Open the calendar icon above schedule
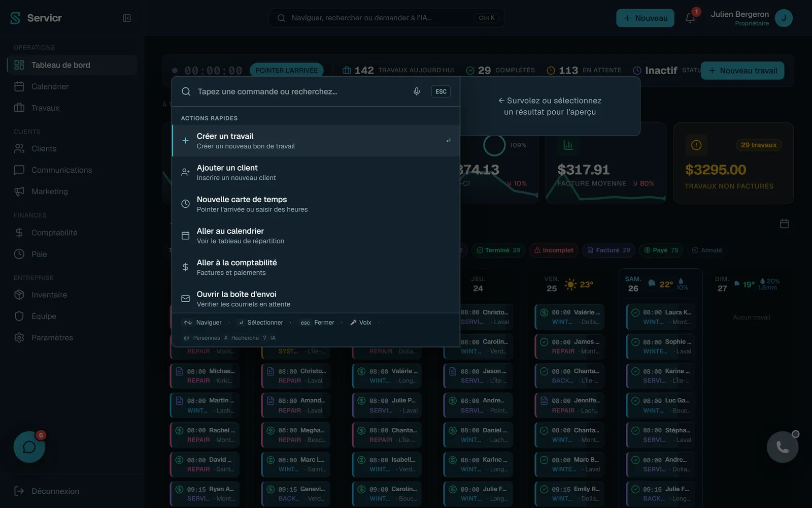 click(x=784, y=224)
